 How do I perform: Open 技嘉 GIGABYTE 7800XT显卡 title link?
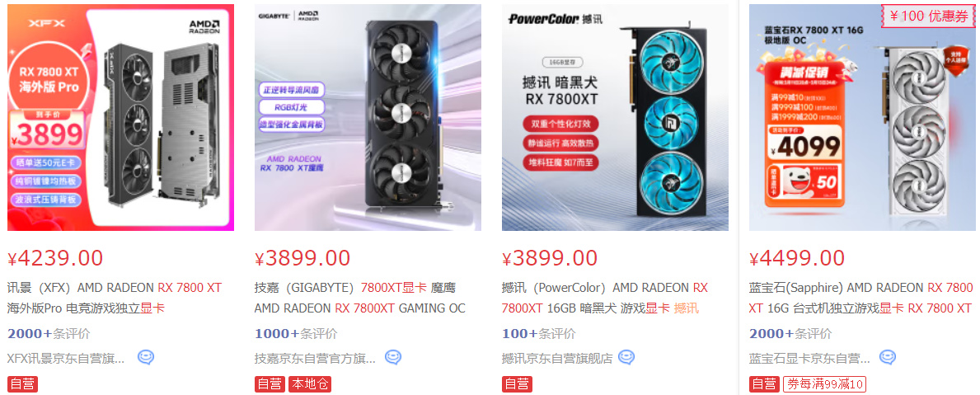[x=360, y=299]
